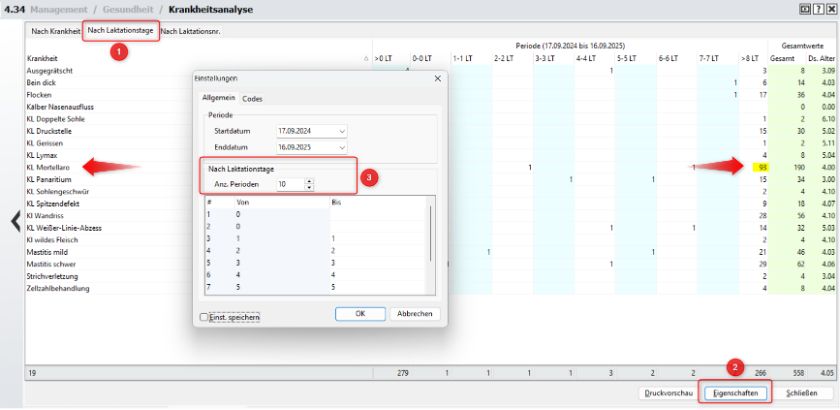This screenshot has height=410, width=840.
Task: Increase Anz. Perioden with up spinner
Action: click(309, 181)
